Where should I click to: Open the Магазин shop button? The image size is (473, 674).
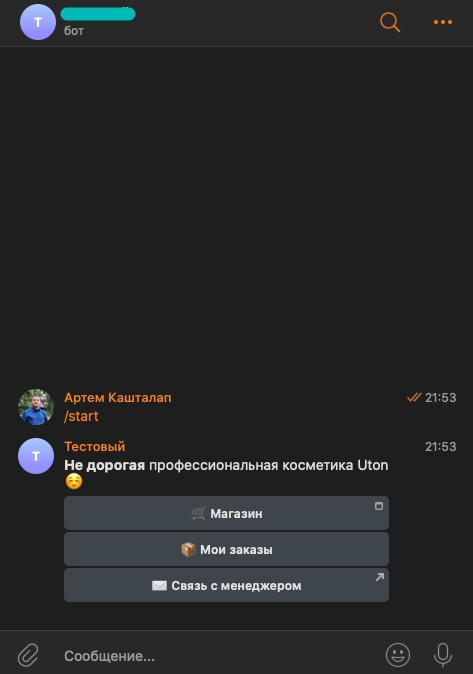click(x=226, y=513)
